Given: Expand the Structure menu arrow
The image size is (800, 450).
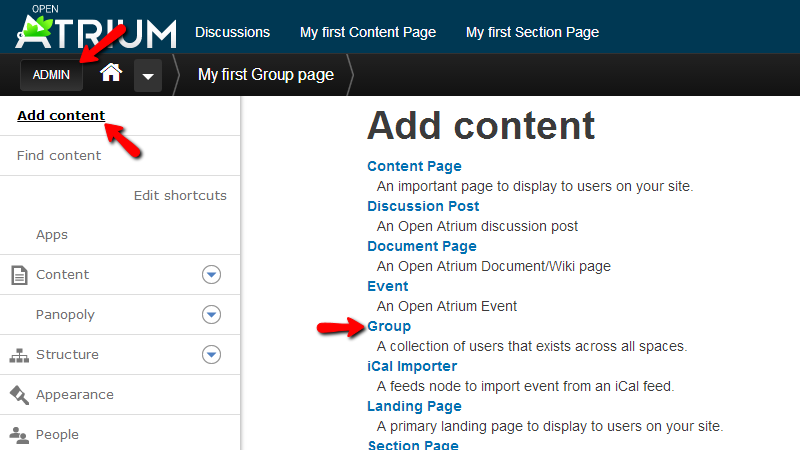Looking at the screenshot, I should click(x=211, y=354).
